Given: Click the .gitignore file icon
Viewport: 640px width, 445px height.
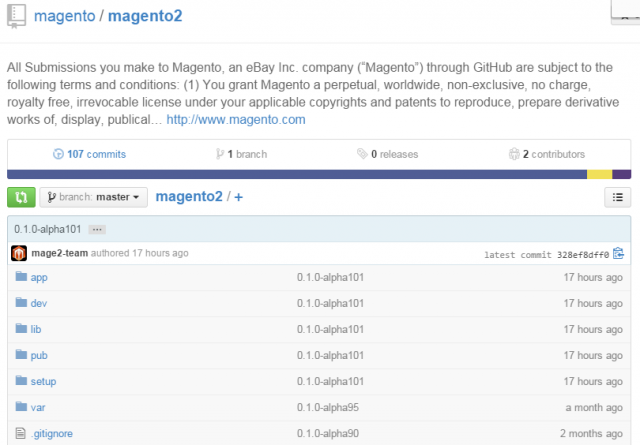Looking at the screenshot, I should [20, 433].
